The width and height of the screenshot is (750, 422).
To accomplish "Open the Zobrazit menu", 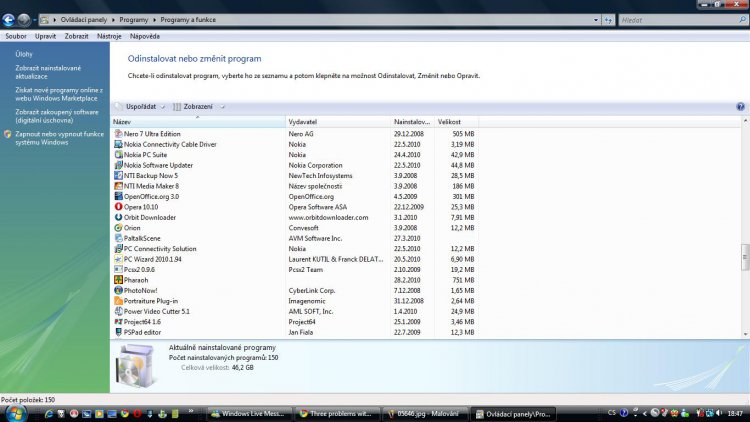I will (x=77, y=36).
